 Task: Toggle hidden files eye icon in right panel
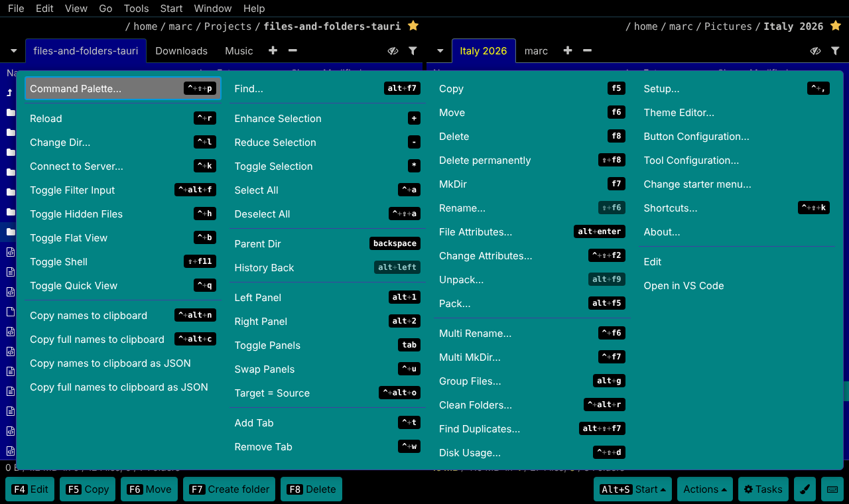[816, 50]
